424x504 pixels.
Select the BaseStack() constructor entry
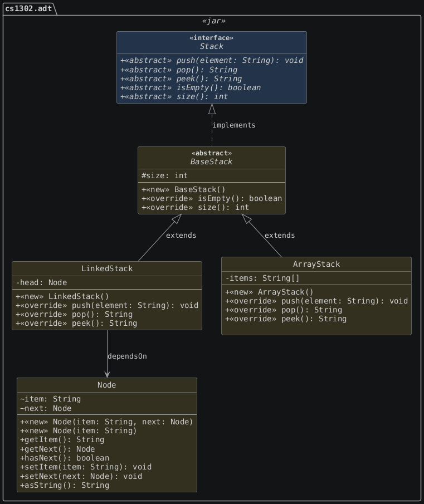point(183,189)
